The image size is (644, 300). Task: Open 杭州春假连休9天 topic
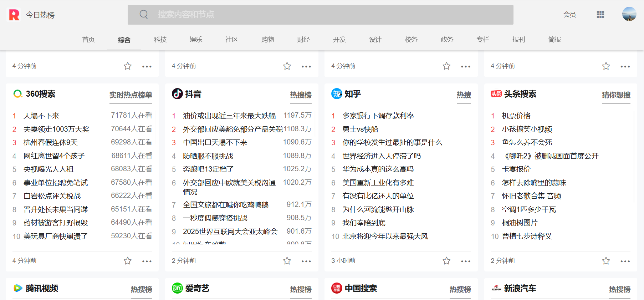coord(51,142)
